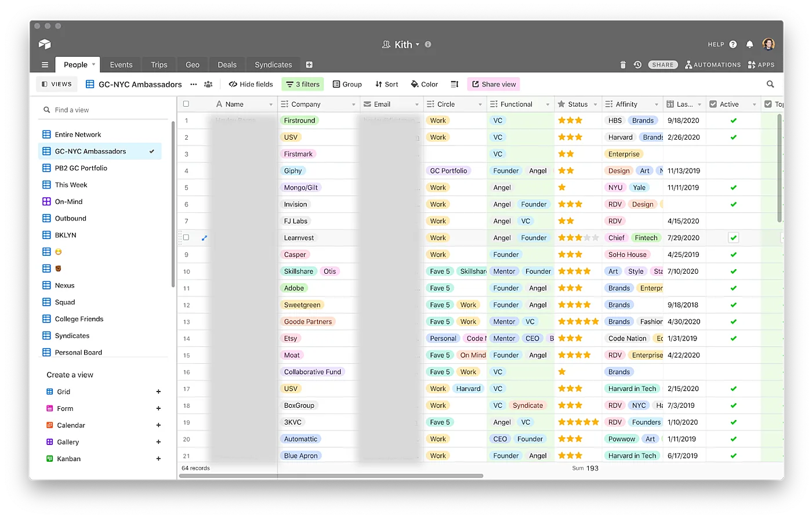Screen dimensions: 812x518
Task: Open the notifications bell
Action: pyautogui.click(x=750, y=44)
